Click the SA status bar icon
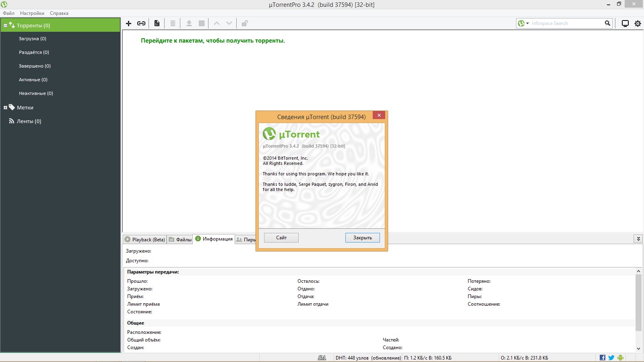Screen dimensions: 644x362 [x=322, y=358]
